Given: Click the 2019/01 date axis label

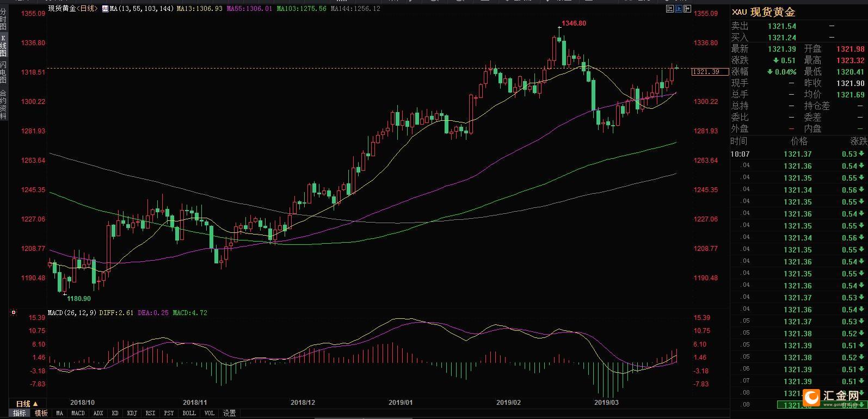Looking at the screenshot, I should (x=401, y=403).
